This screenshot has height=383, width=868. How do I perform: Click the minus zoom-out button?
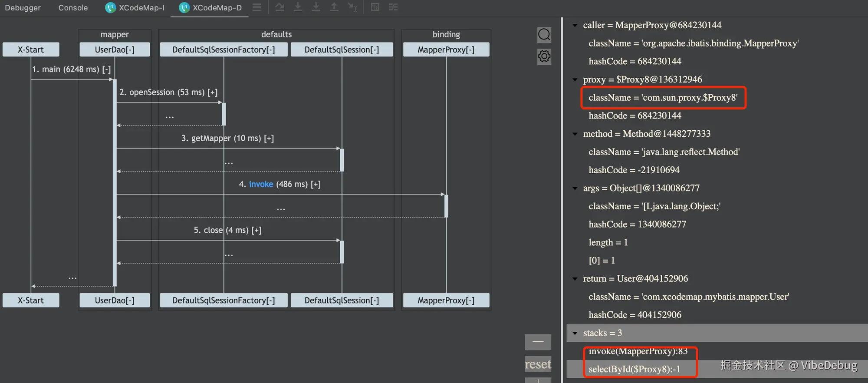538,342
